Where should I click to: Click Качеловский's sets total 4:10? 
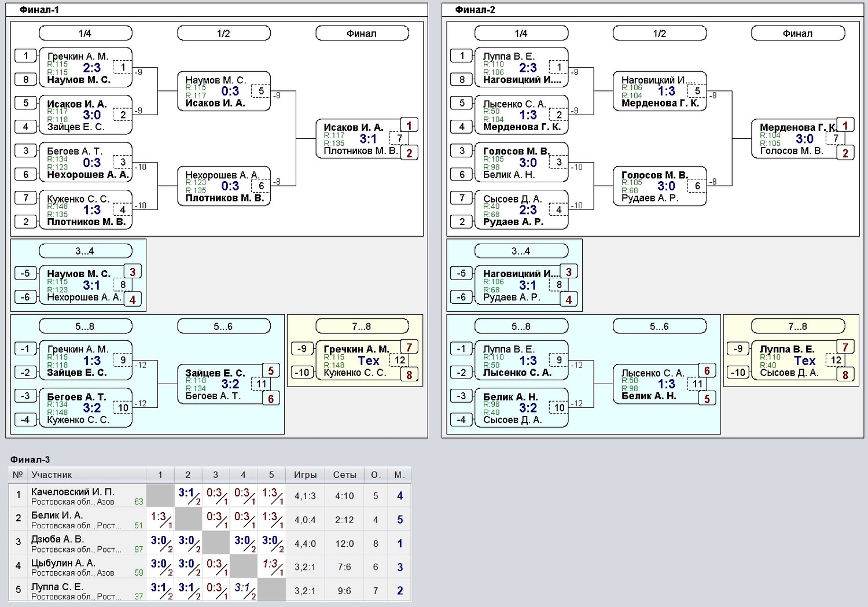click(x=344, y=496)
